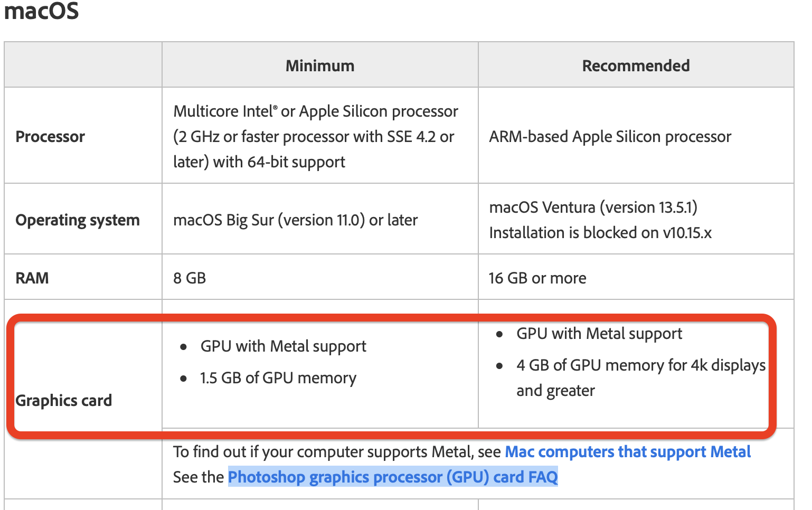Screen dimensions: 812x510
Task: Click the 16 GB or more cell
Action: click(x=537, y=278)
